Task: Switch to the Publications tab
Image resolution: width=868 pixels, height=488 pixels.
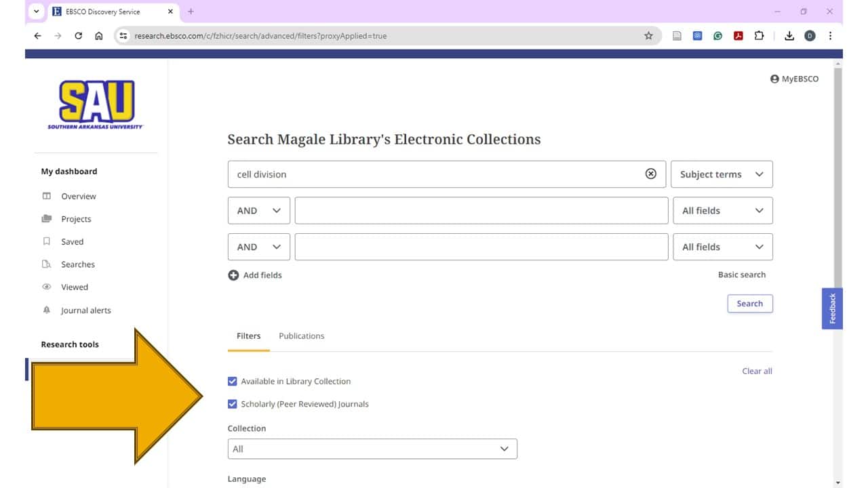Action: [x=301, y=336]
